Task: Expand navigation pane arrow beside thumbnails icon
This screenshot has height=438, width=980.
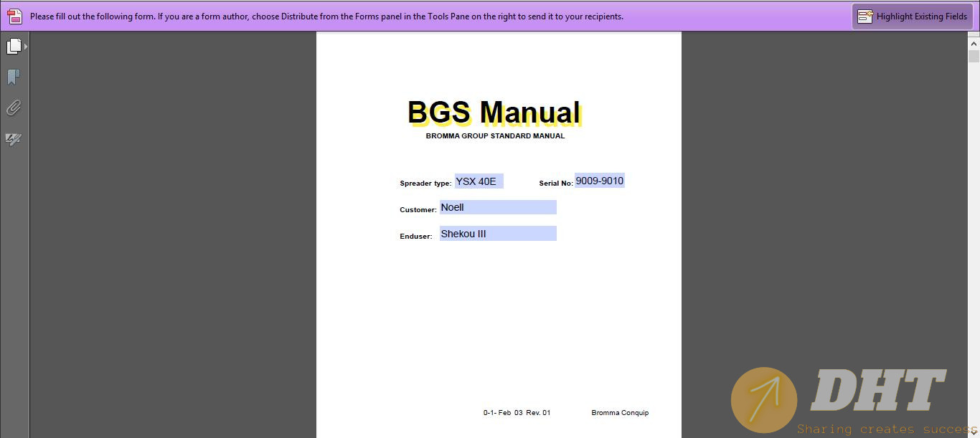Action: coord(26,46)
